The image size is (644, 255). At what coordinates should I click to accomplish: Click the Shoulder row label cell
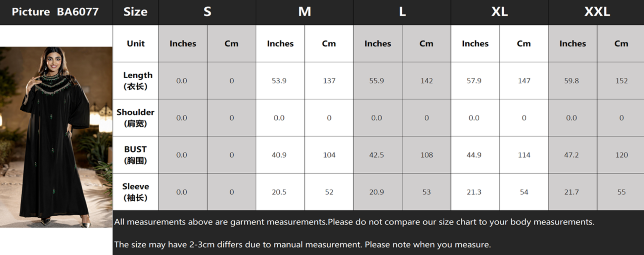[x=136, y=118]
